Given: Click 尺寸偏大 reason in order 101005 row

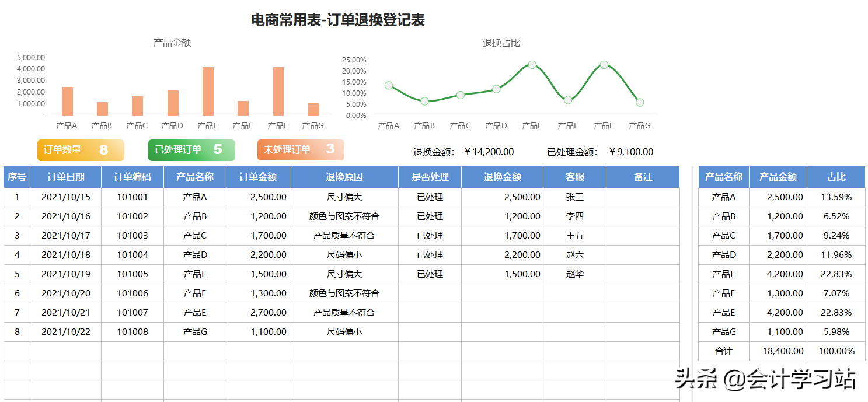Looking at the screenshot, I should (344, 274).
